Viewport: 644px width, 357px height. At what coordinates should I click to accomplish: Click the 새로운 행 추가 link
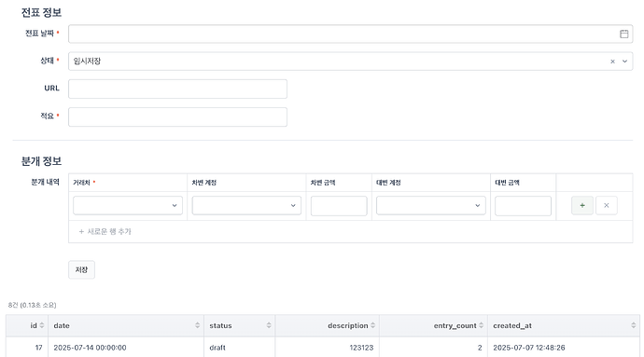coord(105,232)
